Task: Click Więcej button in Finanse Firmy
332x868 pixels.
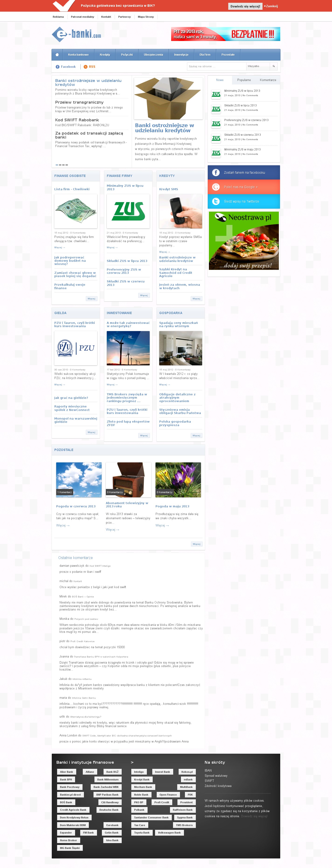Action: [x=144, y=295]
